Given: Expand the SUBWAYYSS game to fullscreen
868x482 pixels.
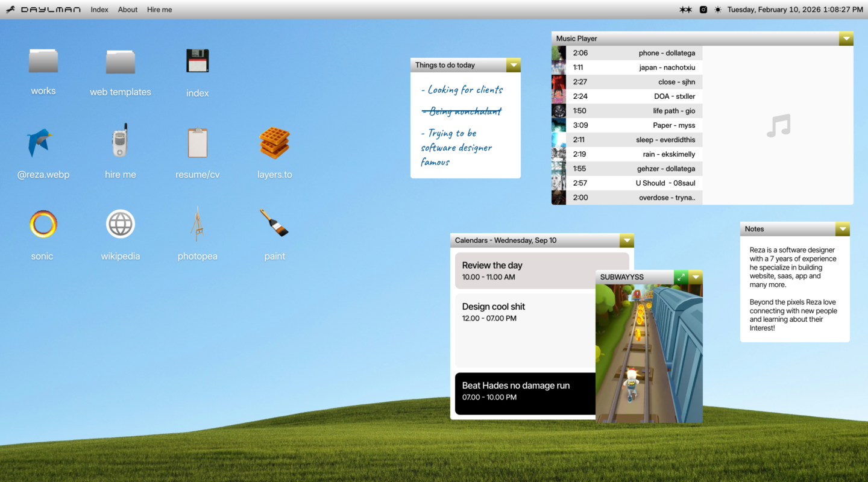Looking at the screenshot, I should click(681, 277).
